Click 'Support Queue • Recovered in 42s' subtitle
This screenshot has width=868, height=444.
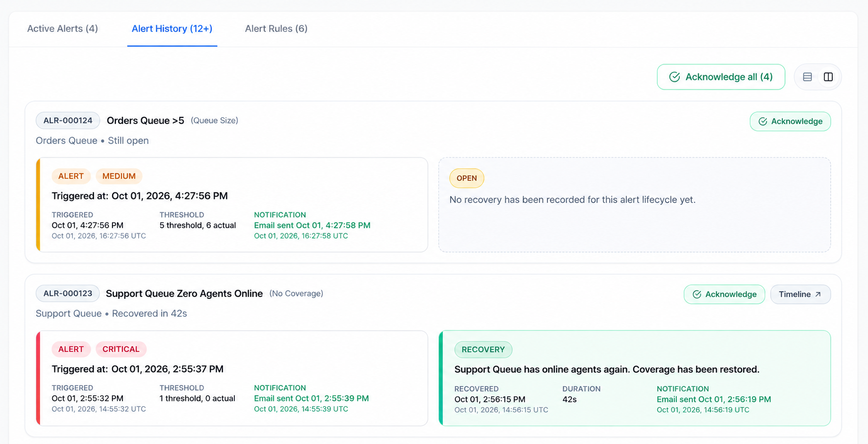pos(111,313)
